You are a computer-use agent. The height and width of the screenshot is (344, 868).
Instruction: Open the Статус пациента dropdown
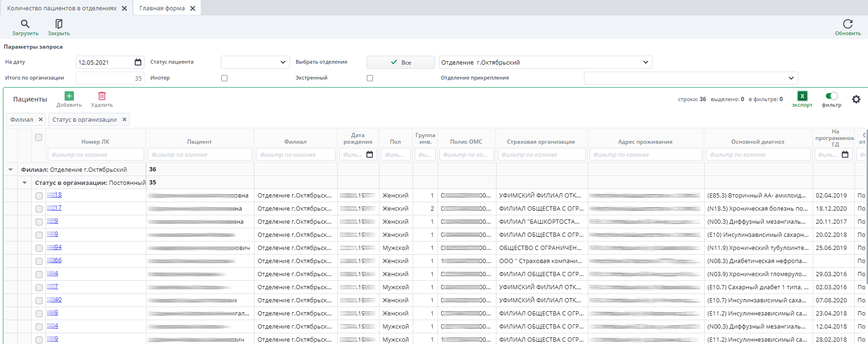pyautogui.click(x=283, y=62)
